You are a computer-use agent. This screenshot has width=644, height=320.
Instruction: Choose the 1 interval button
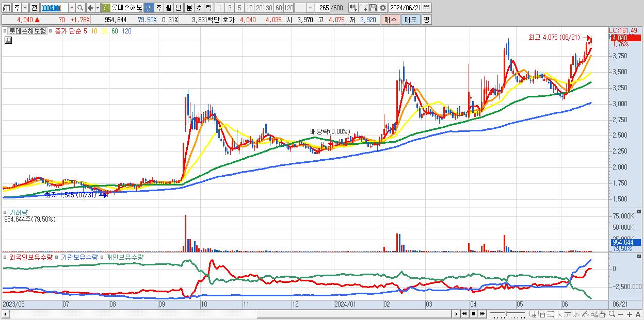(220, 8)
